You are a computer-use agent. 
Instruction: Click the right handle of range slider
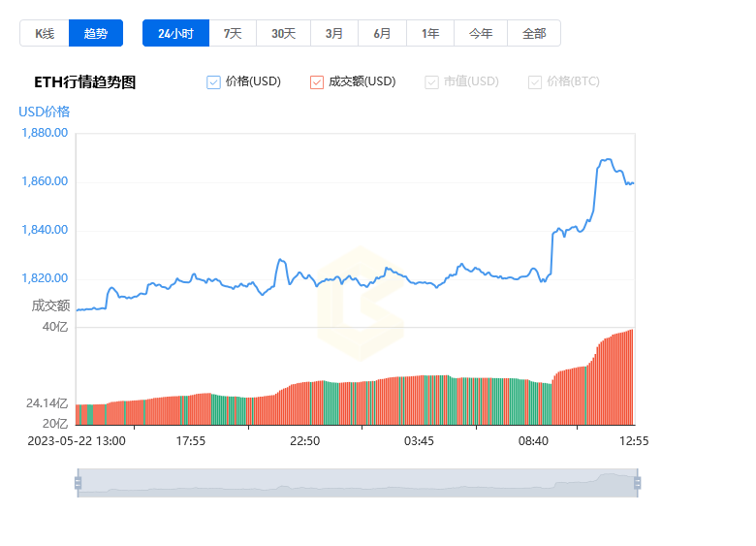point(637,482)
